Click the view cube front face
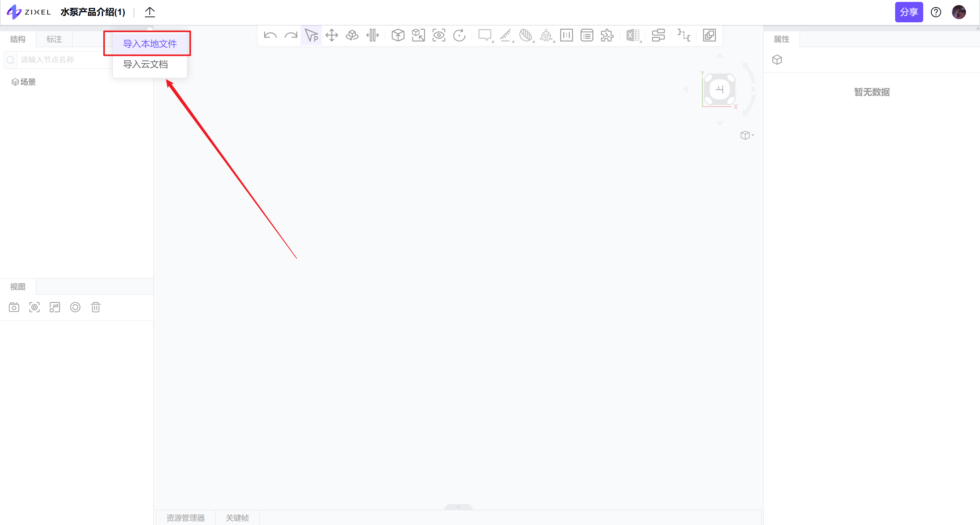980x525 pixels. click(719, 90)
